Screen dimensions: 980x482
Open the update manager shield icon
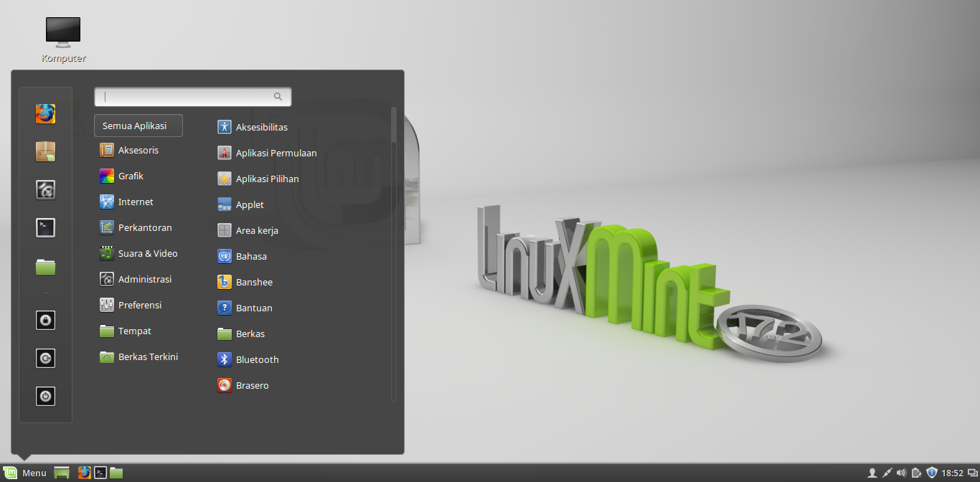point(932,473)
